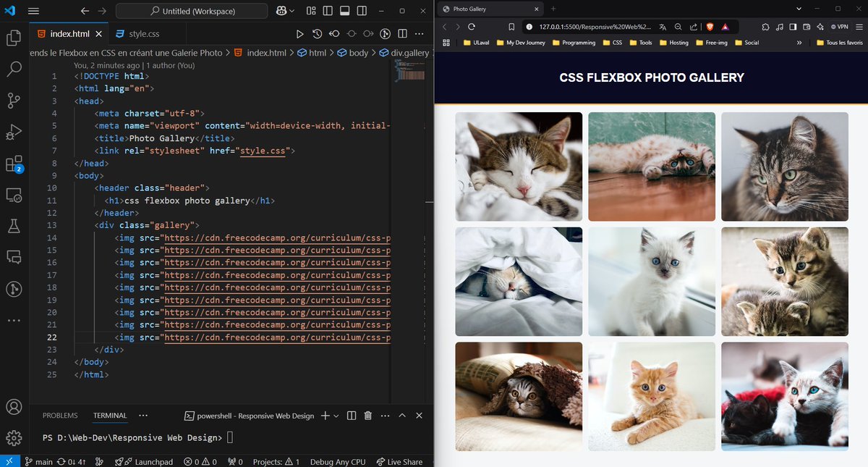
Task: Toggle the browser sidebar panel
Action: [793, 26]
